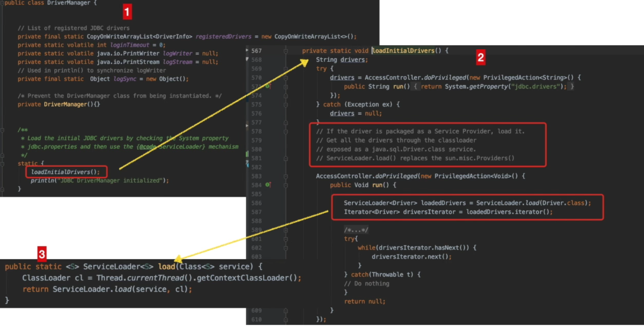Click the loginTimeout field name
Viewport: 644px width, 327px height.
(129, 45)
